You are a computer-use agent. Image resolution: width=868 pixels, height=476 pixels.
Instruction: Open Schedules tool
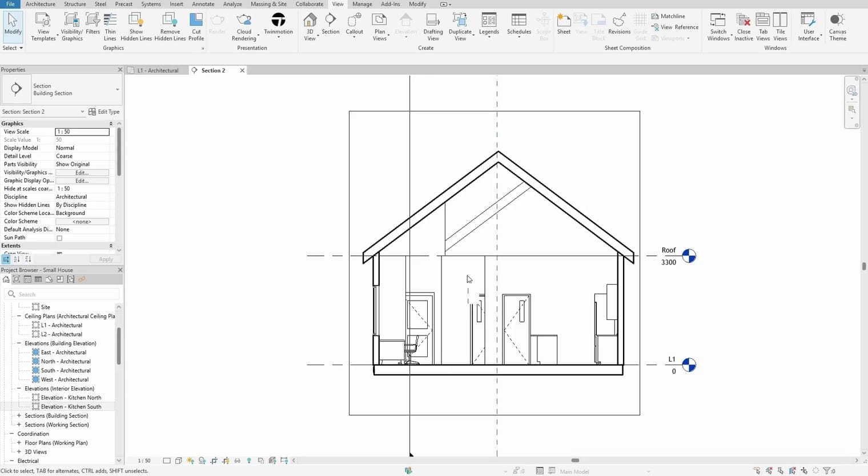click(519, 24)
